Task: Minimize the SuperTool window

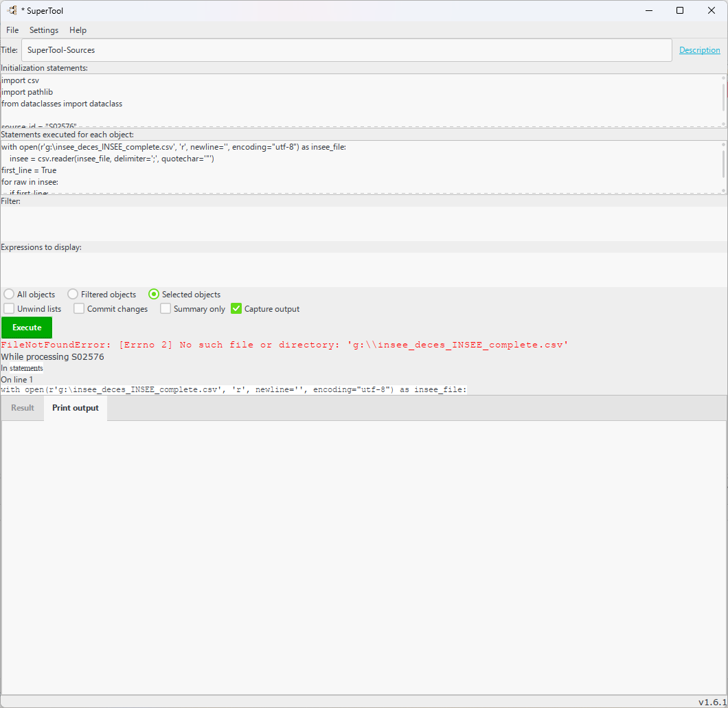Action: pyautogui.click(x=649, y=10)
